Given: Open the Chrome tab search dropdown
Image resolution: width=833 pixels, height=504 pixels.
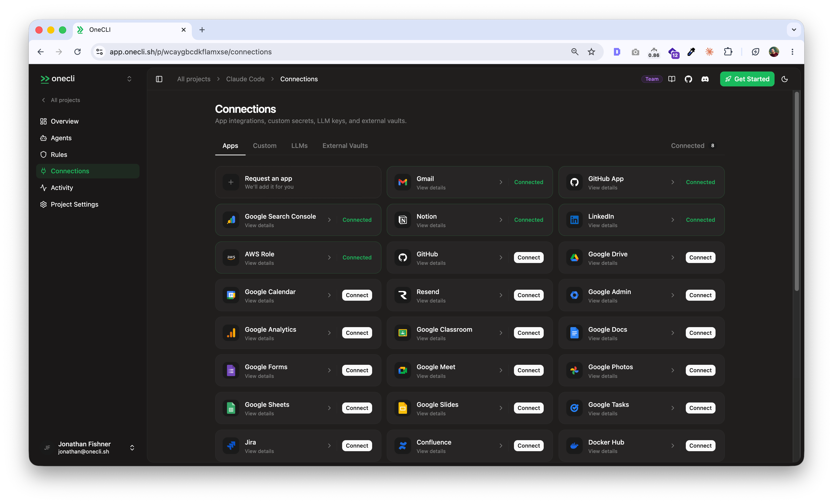Looking at the screenshot, I should 794,30.
